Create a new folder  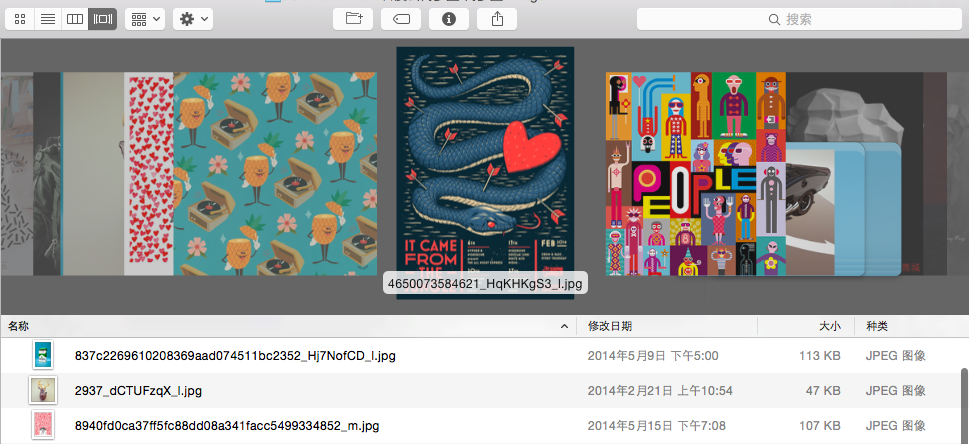pyautogui.click(x=353, y=19)
